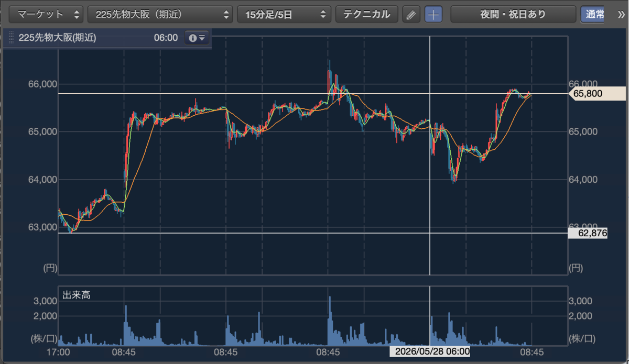Screen dimensions: 629x364
Task: Click the chart panel drag grip handle
Action: (x=12, y=38)
